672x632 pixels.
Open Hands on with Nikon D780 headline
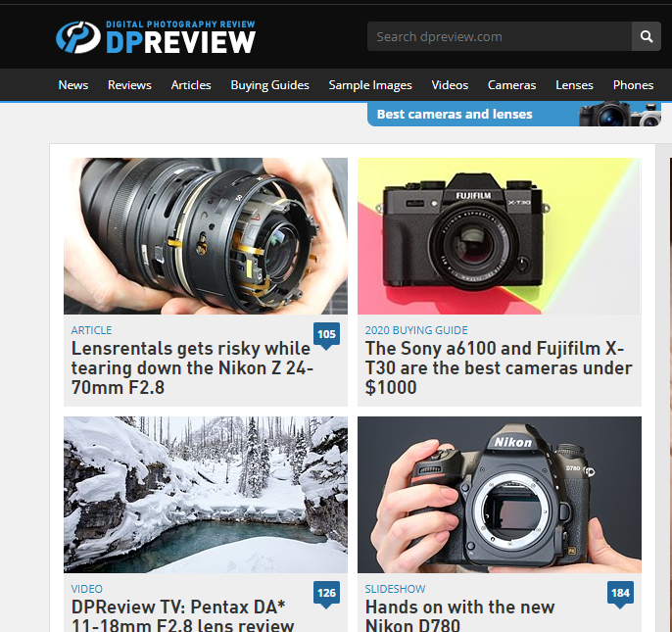click(459, 614)
